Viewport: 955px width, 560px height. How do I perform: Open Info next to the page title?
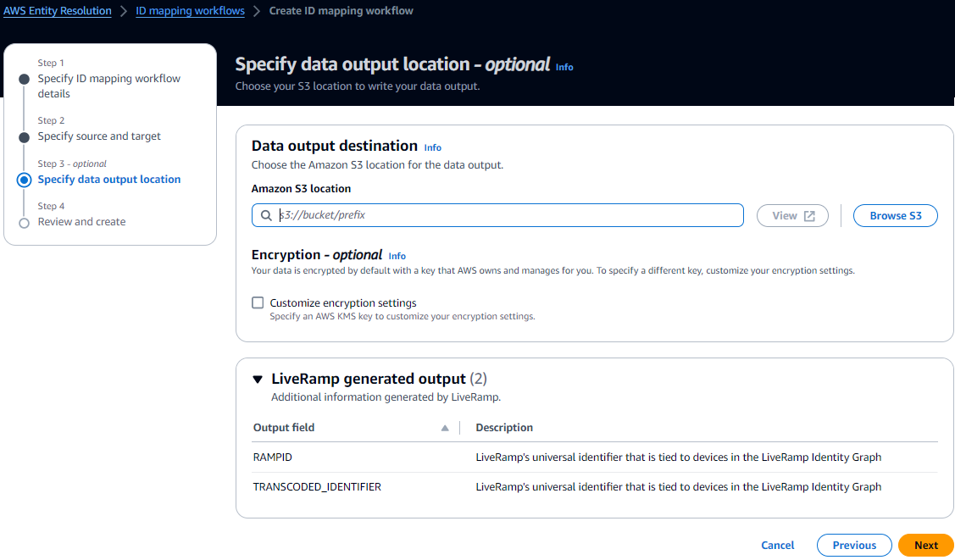tap(564, 67)
